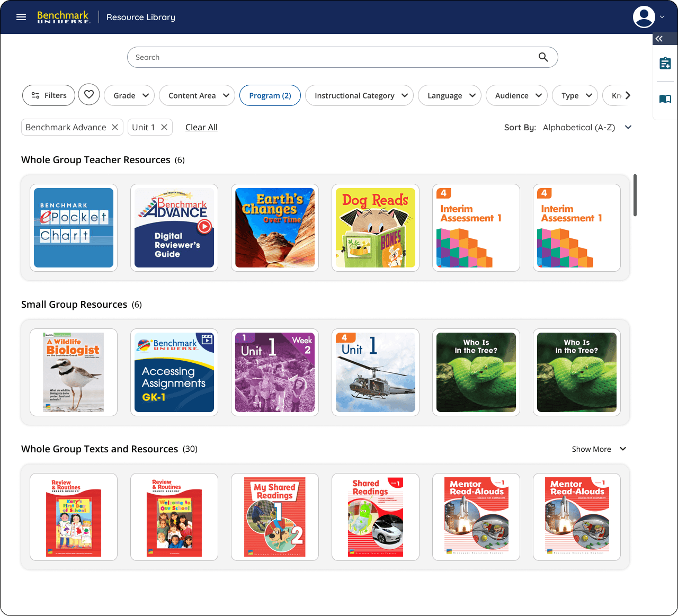
Task: Open Accessing Assignments GK-1 video
Action: [x=174, y=372]
